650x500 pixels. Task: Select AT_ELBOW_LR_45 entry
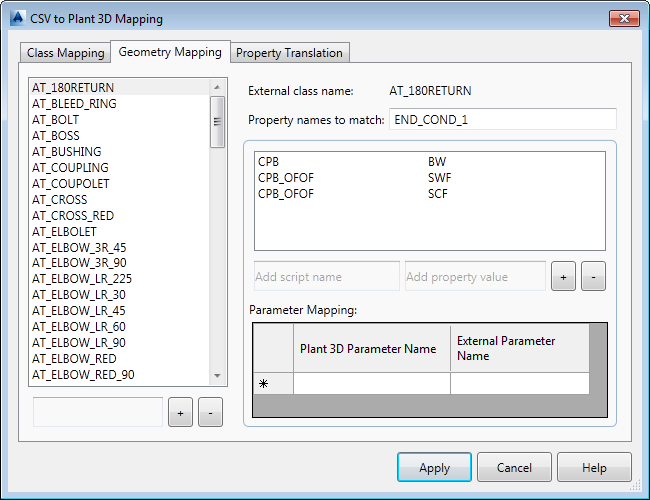tap(120, 311)
